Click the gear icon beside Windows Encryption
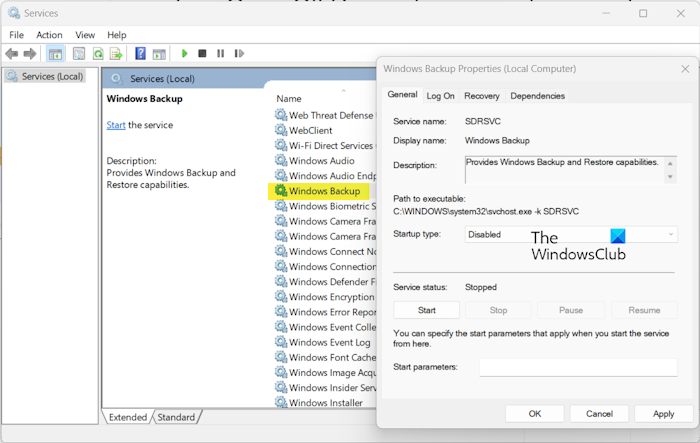Screen dimensions: 700x443 (x=281, y=296)
